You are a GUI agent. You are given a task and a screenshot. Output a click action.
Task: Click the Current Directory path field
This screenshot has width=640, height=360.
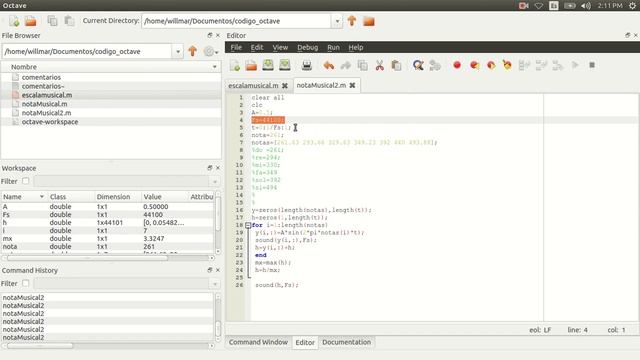(x=237, y=21)
